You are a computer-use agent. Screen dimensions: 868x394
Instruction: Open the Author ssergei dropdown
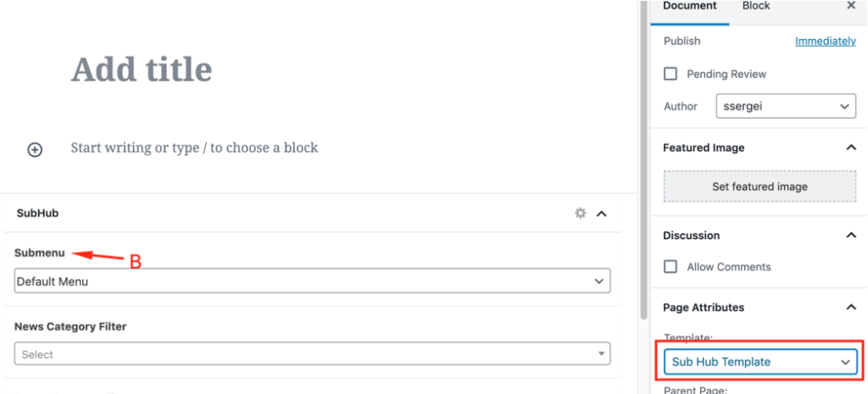(x=785, y=106)
